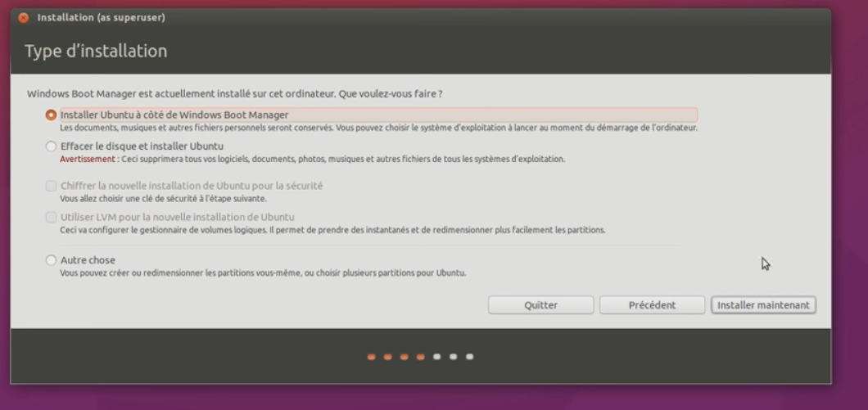868x410 pixels.
Task: Click the fourth orange progress dot
Action: 421,357
